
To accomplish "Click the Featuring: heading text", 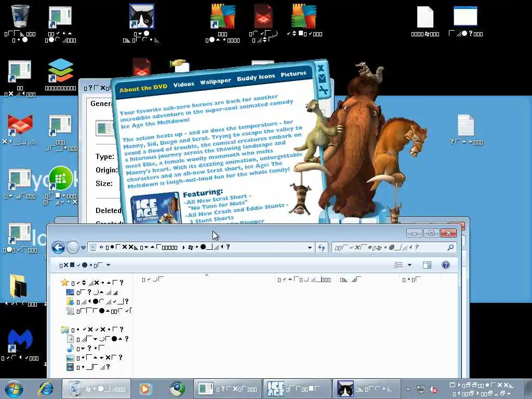I will pos(203,193).
